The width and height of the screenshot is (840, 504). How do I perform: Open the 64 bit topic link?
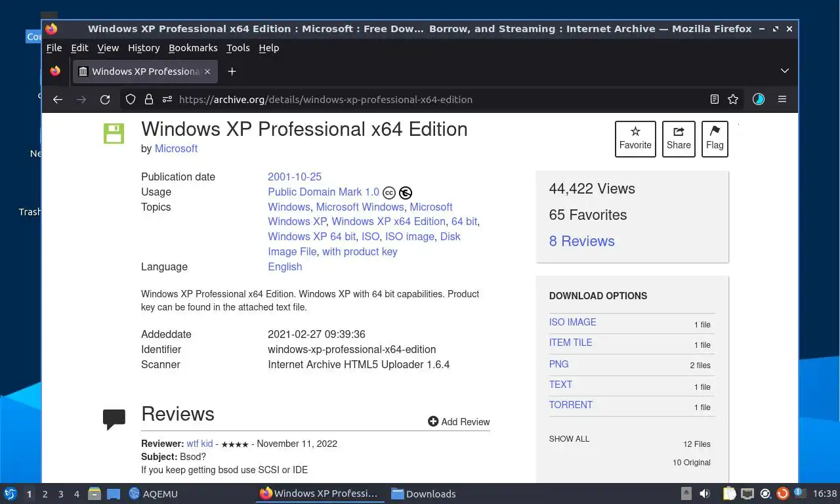click(x=464, y=221)
